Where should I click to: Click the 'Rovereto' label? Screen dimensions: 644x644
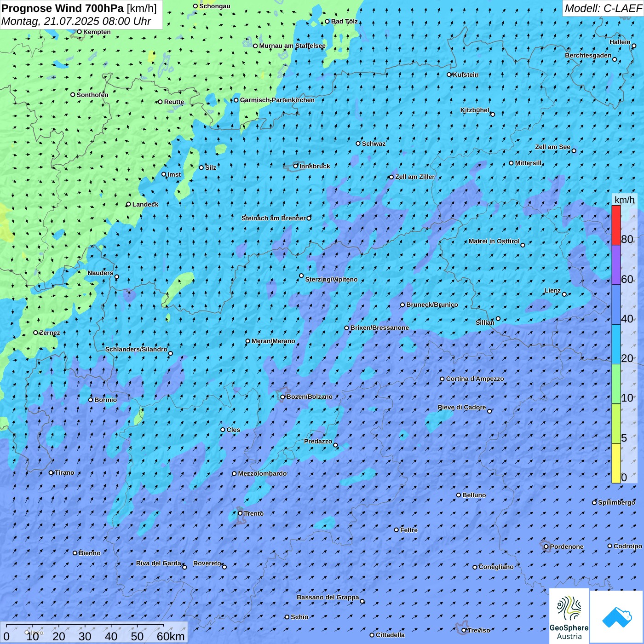pyautogui.click(x=207, y=563)
